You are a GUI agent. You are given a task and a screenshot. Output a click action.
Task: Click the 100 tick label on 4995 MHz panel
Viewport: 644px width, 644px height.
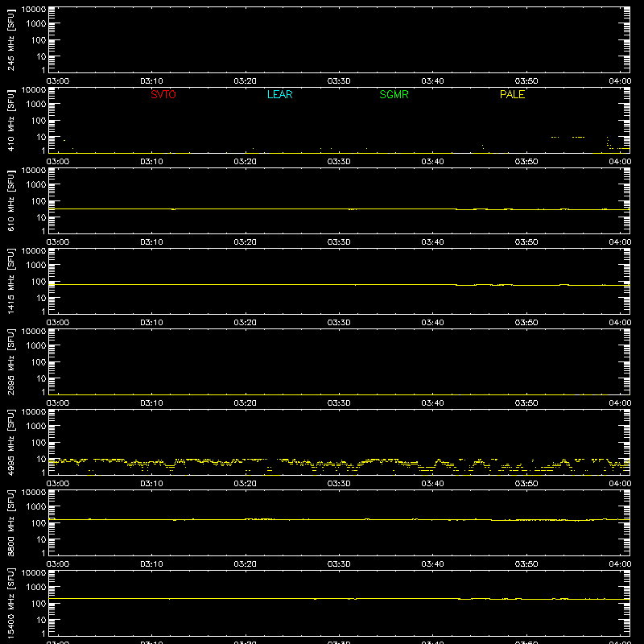(x=38, y=443)
